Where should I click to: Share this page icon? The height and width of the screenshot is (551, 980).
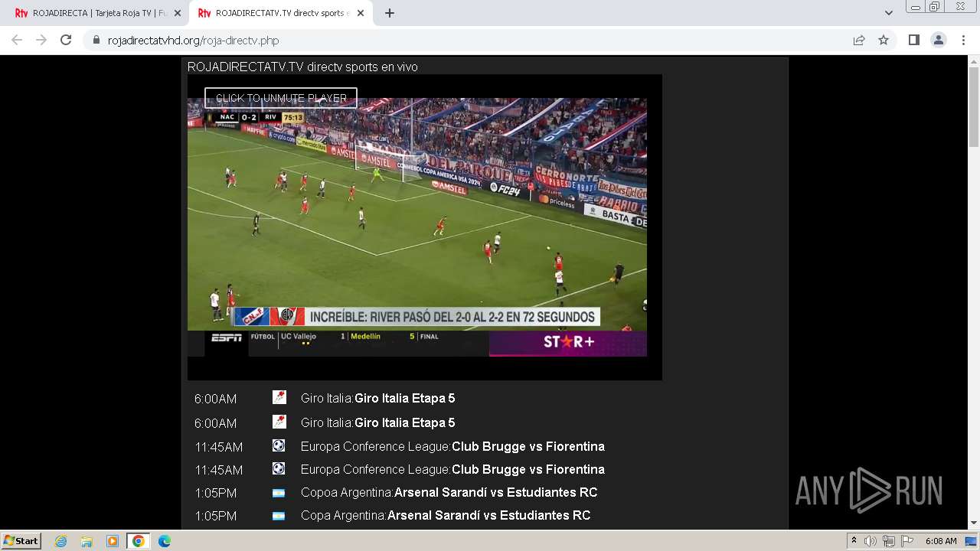(x=859, y=41)
